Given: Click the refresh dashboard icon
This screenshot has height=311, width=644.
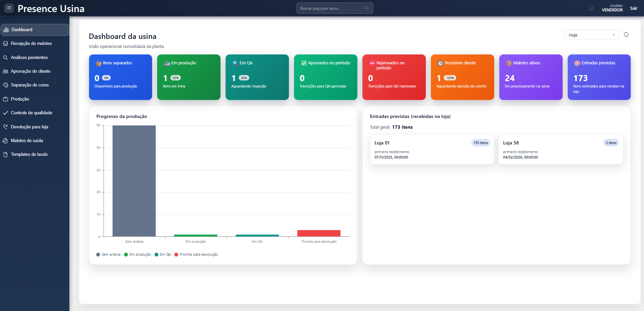Looking at the screenshot, I should 626,35.
